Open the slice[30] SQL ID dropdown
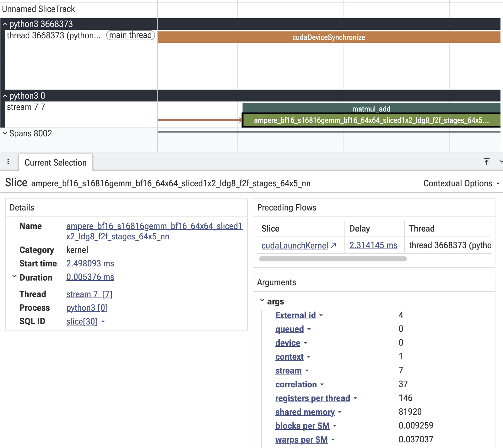 coord(103,322)
